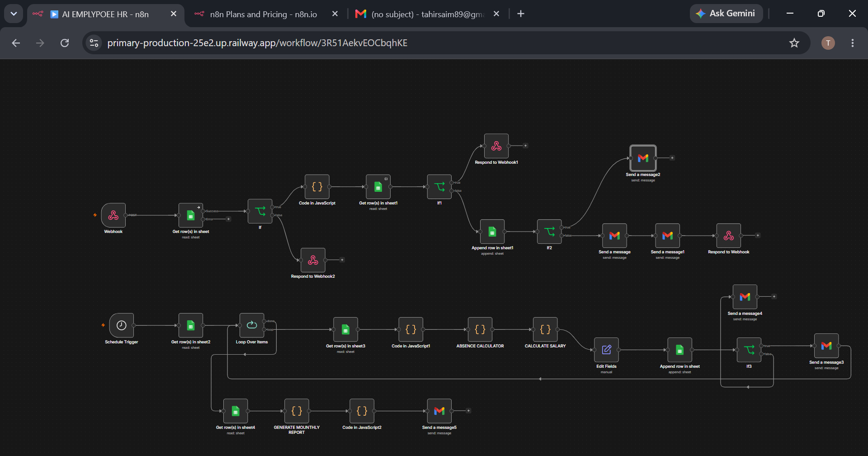The height and width of the screenshot is (456, 868).
Task: Click the If2 condition node
Action: 549,231
